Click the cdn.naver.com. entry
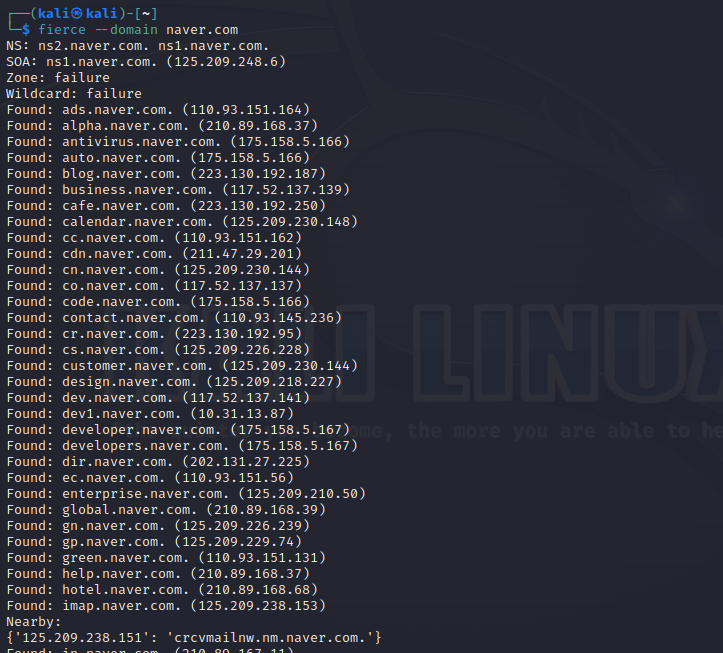Screen dimensions: 723x653 (154, 254)
